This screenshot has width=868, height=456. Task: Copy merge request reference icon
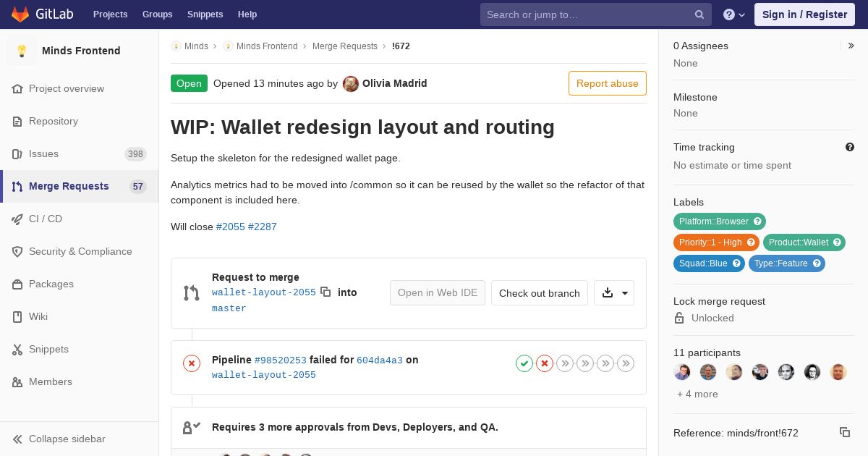point(845,432)
